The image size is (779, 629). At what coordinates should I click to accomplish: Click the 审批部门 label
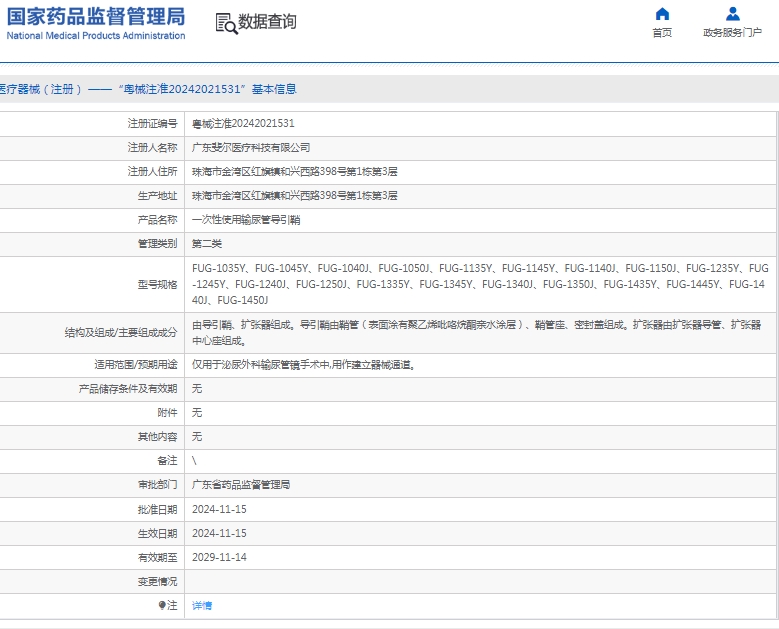pyautogui.click(x=157, y=485)
